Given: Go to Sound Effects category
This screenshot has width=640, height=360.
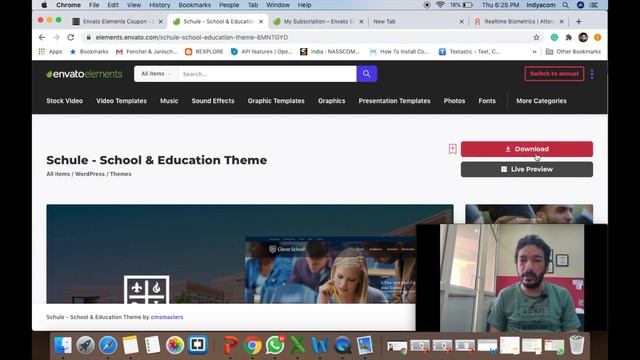Looking at the screenshot, I should (x=213, y=101).
